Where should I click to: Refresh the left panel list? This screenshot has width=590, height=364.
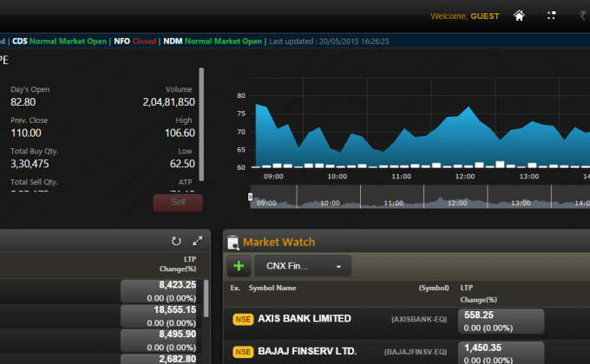point(176,241)
